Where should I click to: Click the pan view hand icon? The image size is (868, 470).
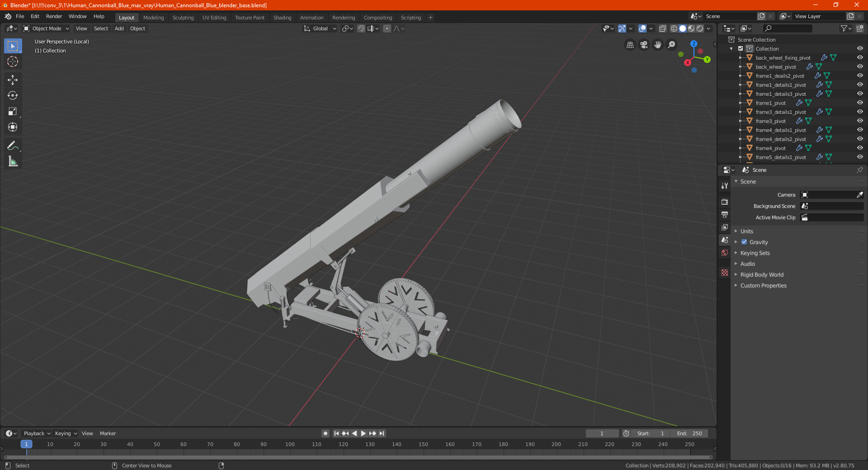(x=658, y=45)
